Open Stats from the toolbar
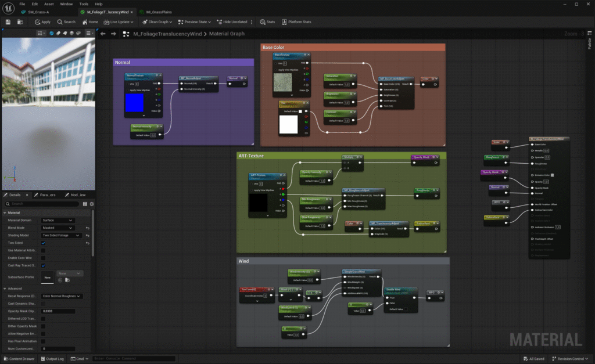This screenshot has width=595, height=364. (267, 22)
